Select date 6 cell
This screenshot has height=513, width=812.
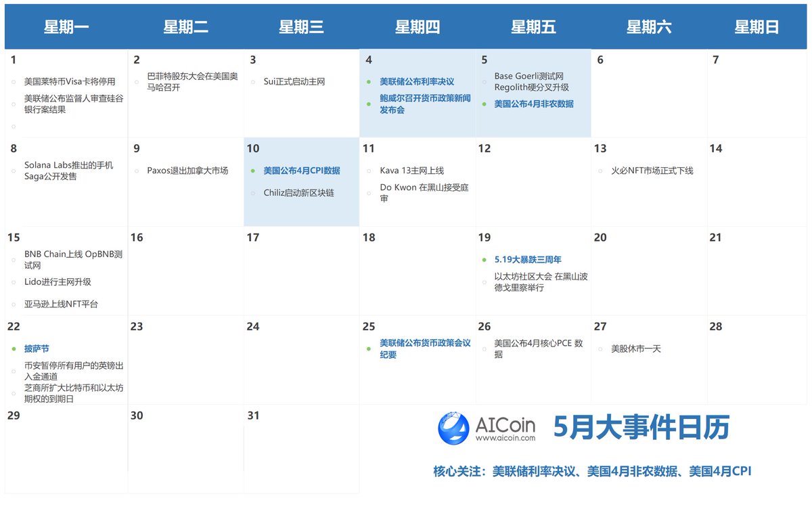point(649,93)
